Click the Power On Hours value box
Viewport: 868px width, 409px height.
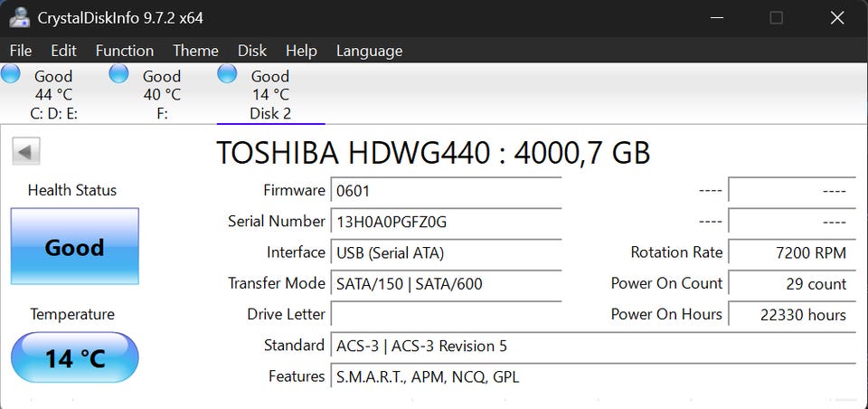pos(791,315)
